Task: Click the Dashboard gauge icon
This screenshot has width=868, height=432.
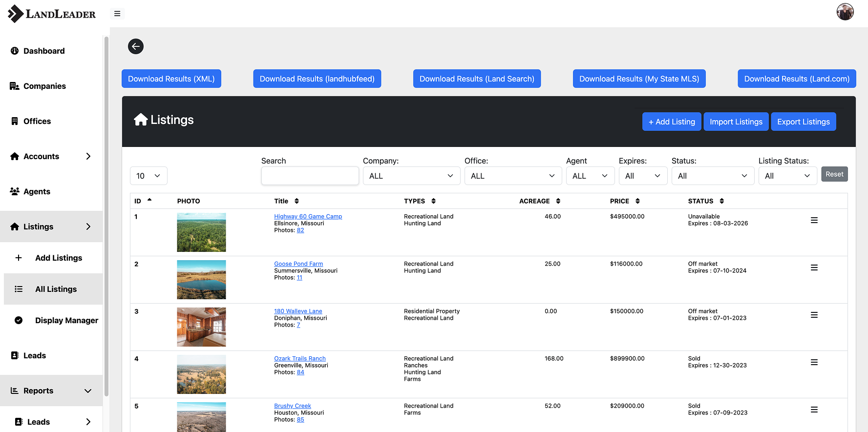Action: (15, 51)
